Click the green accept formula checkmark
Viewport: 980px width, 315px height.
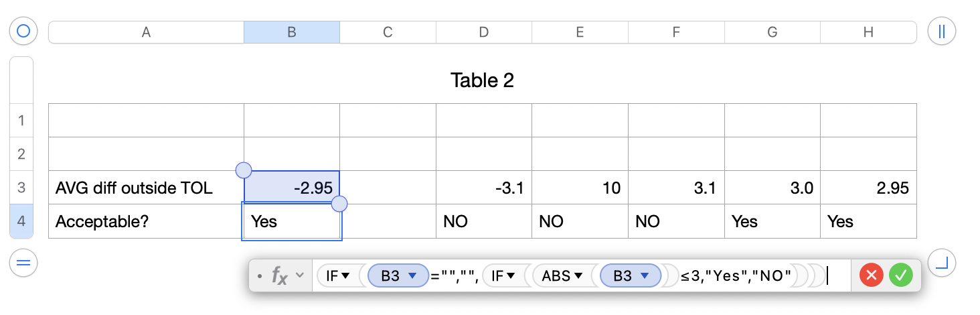click(x=901, y=275)
